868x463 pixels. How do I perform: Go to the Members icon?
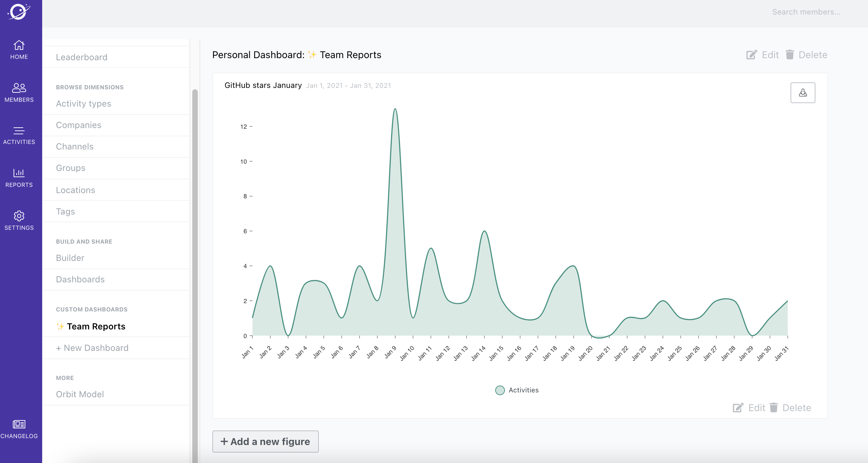coord(19,88)
